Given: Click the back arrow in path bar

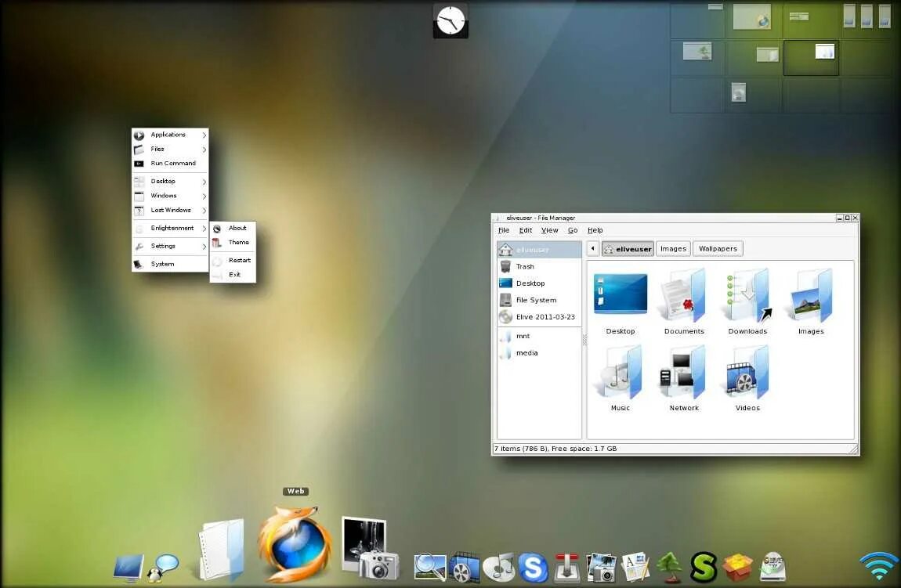Looking at the screenshot, I should click(593, 249).
